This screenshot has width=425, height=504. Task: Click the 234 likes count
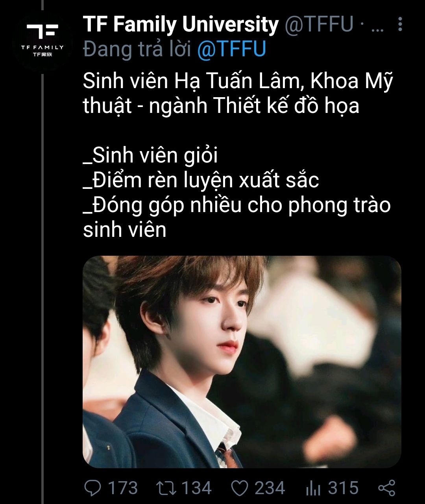[x=270, y=488]
